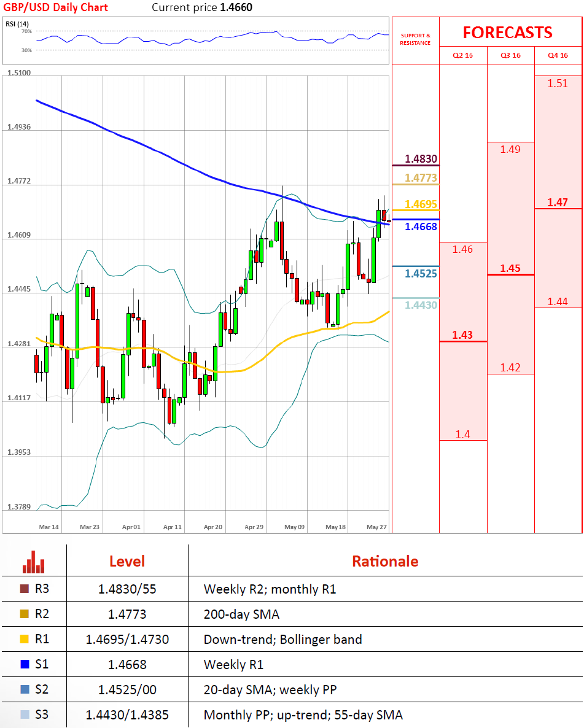Click the 1.4525/00 level cell

click(x=127, y=689)
